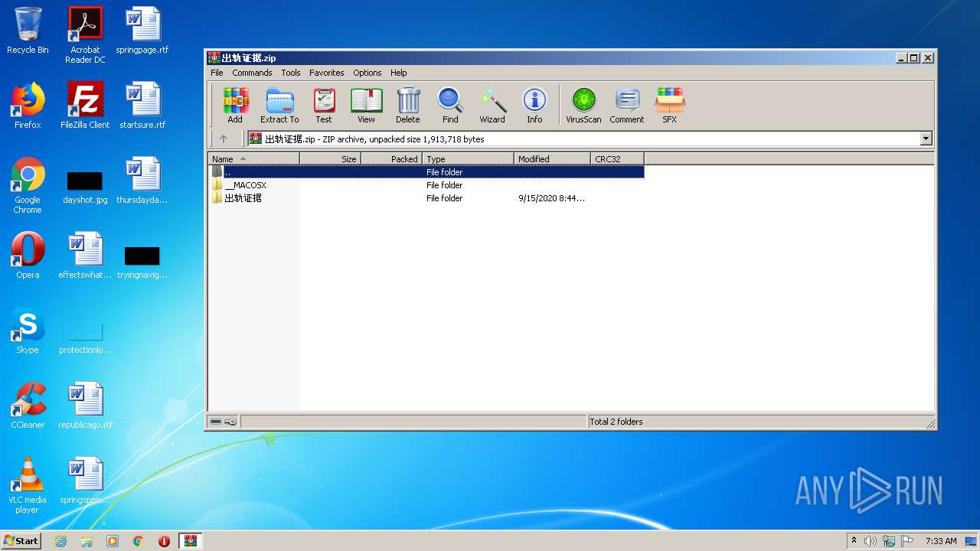
Task: Sort by the Modified column header
Action: pyautogui.click(x=552, y=158)
